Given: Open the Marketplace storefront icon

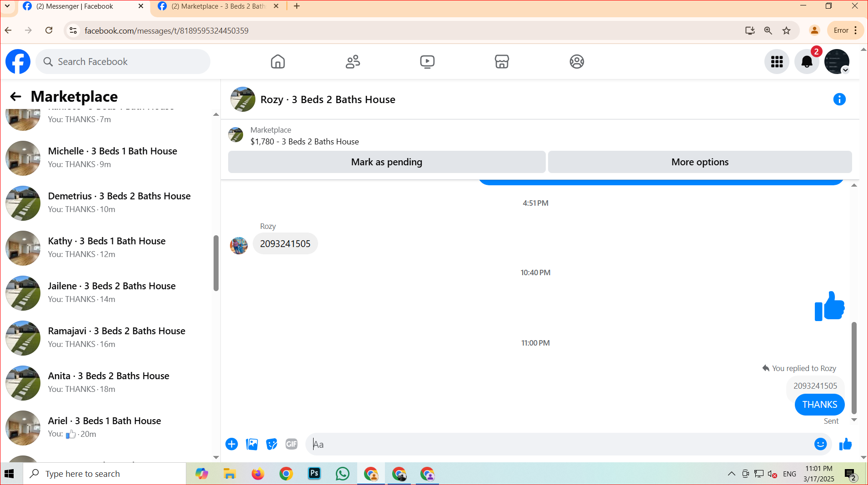Looking at the screenshot, I should tap(502, 61).
